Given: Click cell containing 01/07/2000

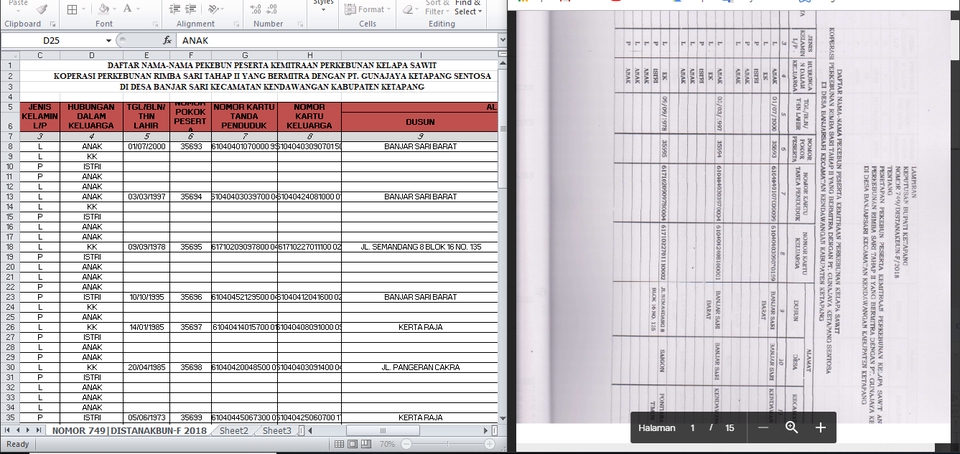Looking at the screenshot, I should pos(146,147).
